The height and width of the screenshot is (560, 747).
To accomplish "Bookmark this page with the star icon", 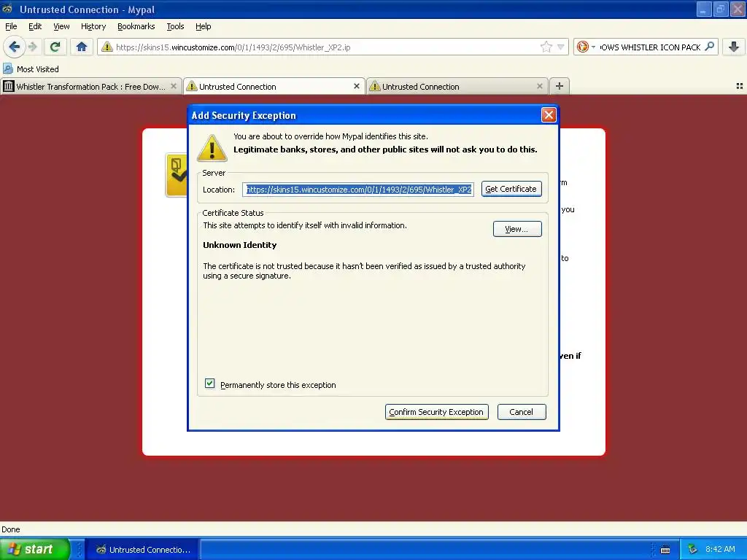I will [546, 47].
